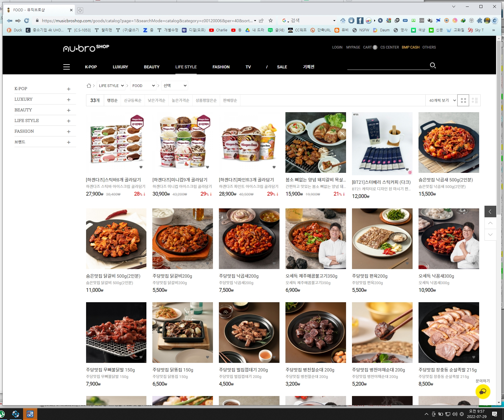The height and width of the screenshot is (420, 504).
Task: Show more bookmarks chevron
Action: (493, 30)
